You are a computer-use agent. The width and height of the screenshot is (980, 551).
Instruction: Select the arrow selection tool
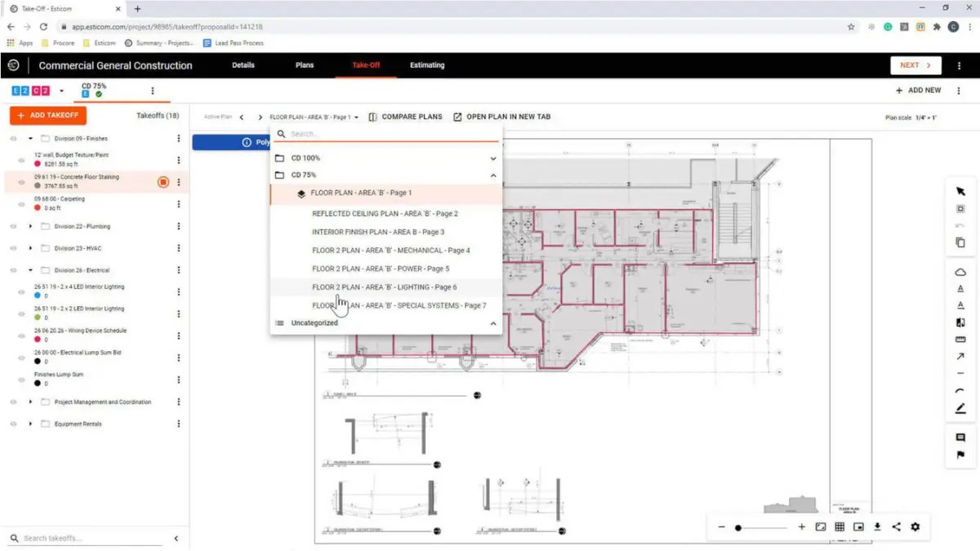coord(960,191)
